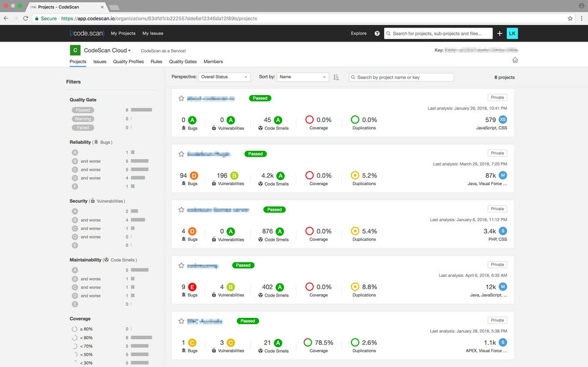Open the Perspective Overall Status dropdown

pos(224,77)
